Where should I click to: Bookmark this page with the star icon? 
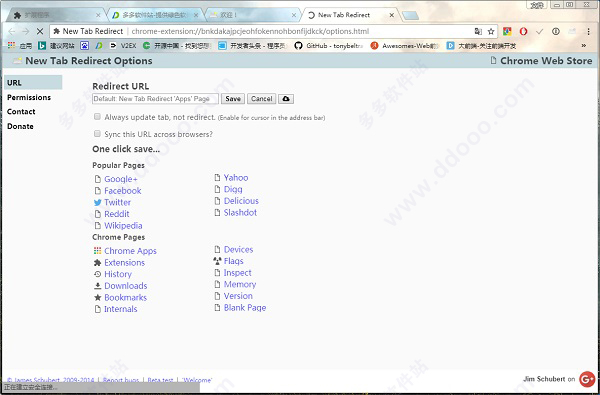(x=491, y=31)
